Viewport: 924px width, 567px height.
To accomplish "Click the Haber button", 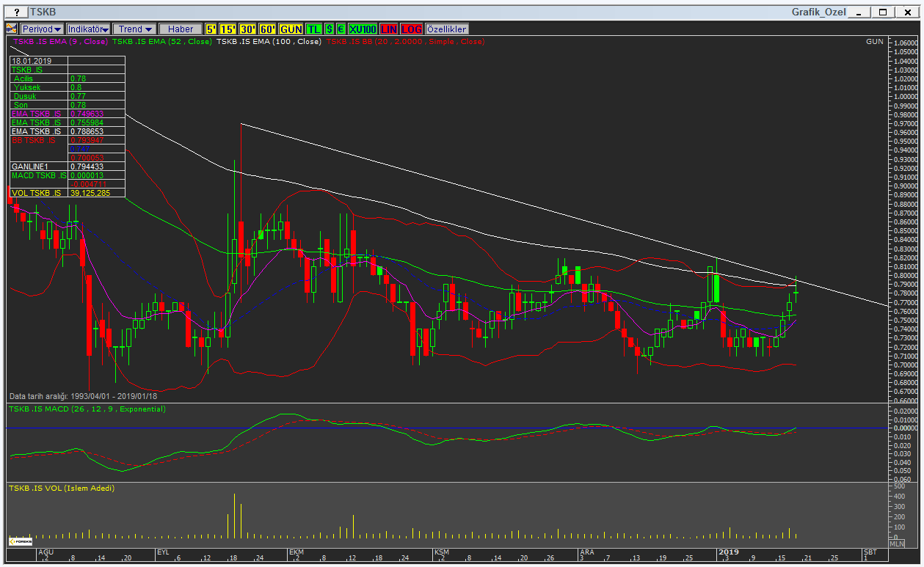I will pos(181,29).
